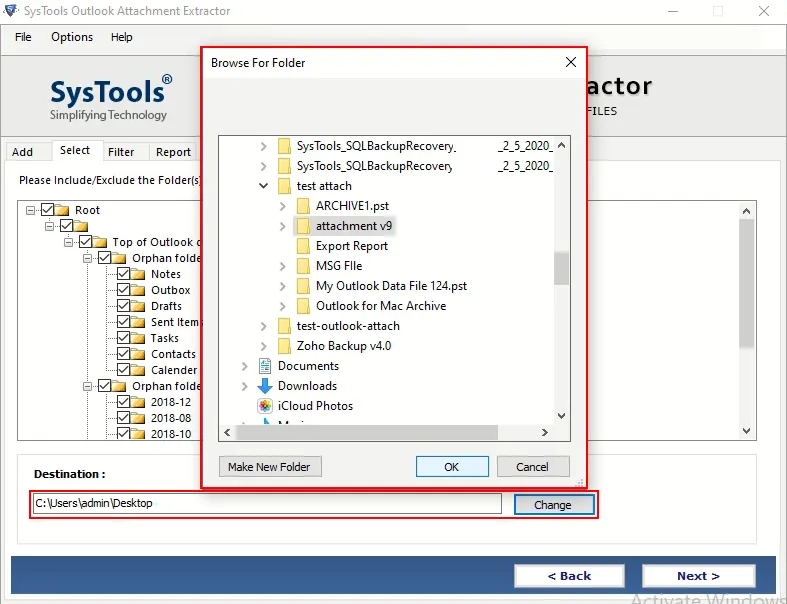
Task: Click the iCloud Photos icon
Action: (x=265, y=406)
